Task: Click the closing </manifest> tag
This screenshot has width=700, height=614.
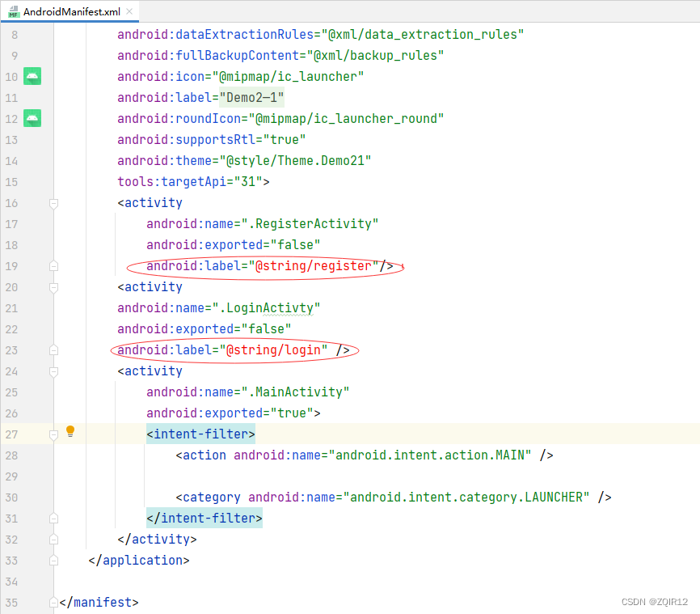Action: [x=99, y=602]
